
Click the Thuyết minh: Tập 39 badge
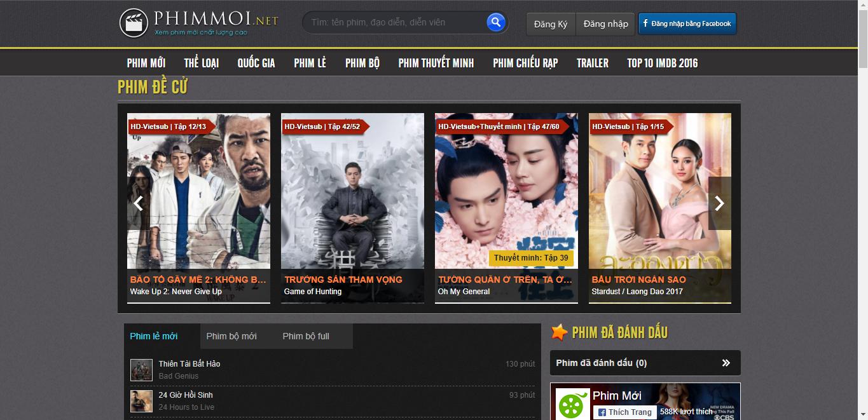click(532, 258)
